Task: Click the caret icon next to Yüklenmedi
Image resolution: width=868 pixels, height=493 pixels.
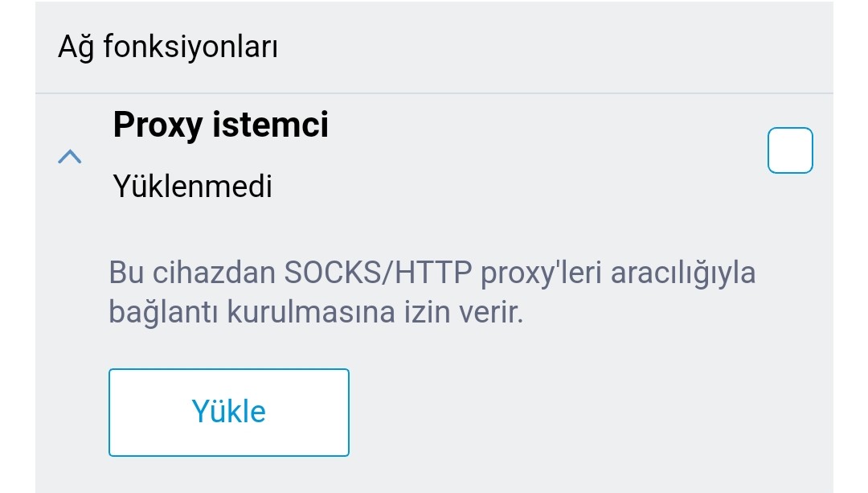Action: tap(70, 157)
